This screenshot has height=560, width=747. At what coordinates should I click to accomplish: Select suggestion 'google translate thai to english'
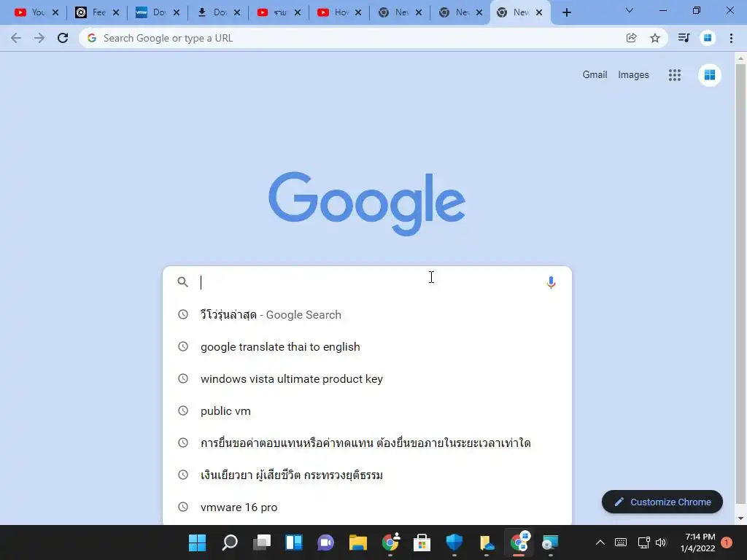tap(367, 346)
